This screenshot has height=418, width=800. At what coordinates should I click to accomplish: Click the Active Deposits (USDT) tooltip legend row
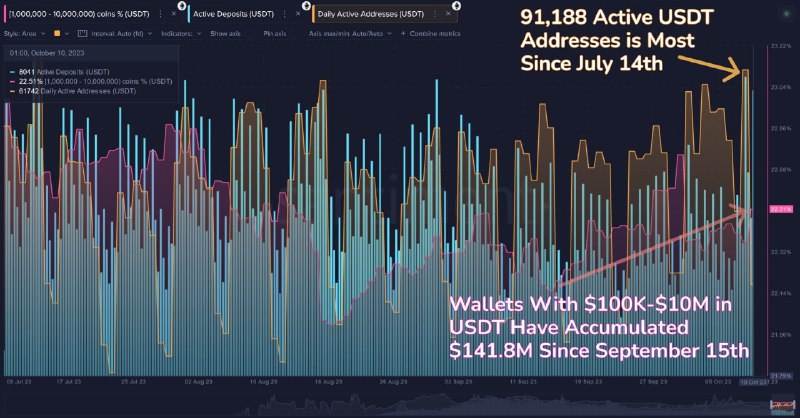click(x=60, y=72)
